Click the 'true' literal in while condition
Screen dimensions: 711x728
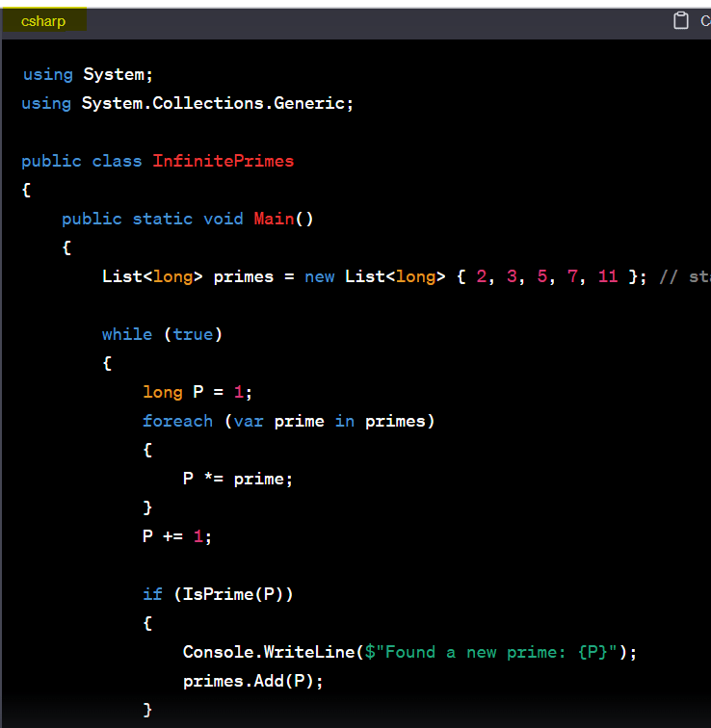click(193, 334)
